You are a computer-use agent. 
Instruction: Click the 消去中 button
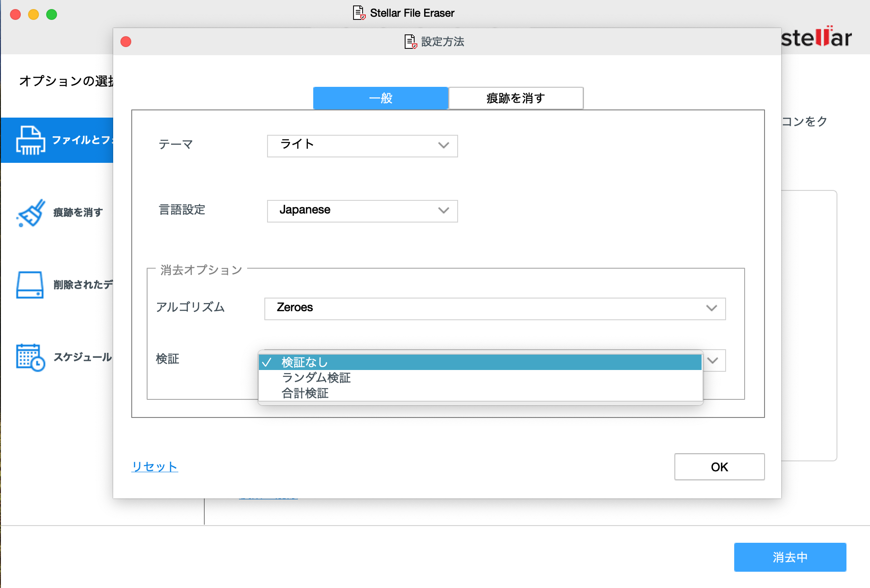pos(790,557)
